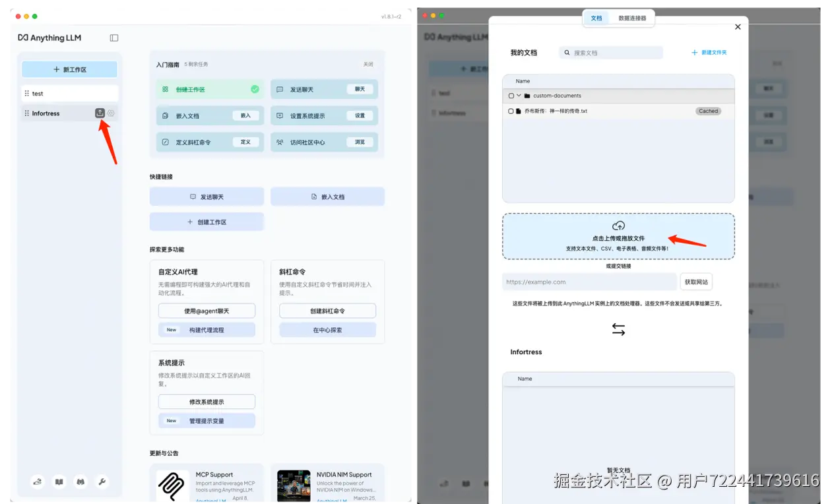Click the wrench settings icon in sidebar footer
The image size is (834, 504).
click(102, 482)
